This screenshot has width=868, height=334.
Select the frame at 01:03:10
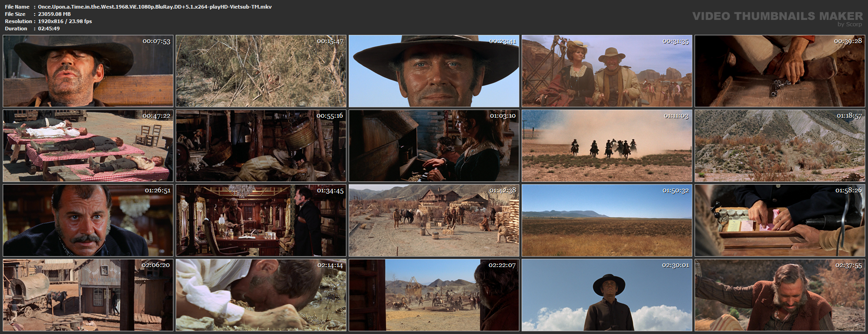point(434,146)
